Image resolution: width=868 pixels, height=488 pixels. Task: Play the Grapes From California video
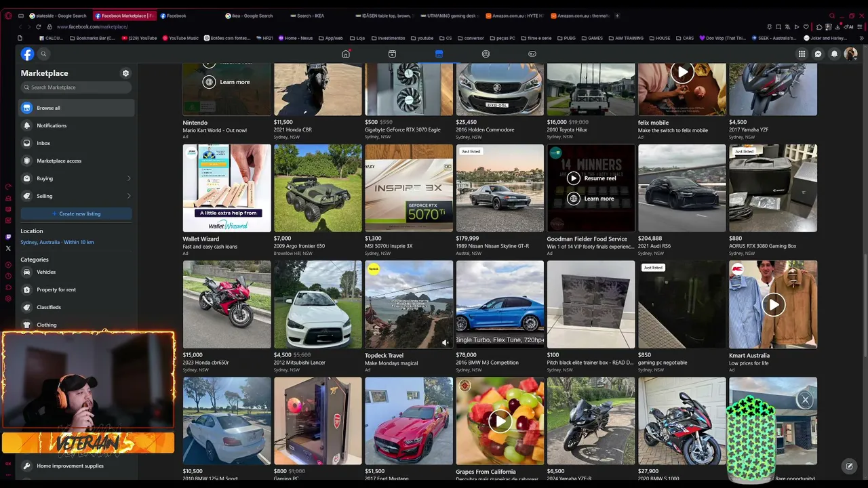click(500, 421)
